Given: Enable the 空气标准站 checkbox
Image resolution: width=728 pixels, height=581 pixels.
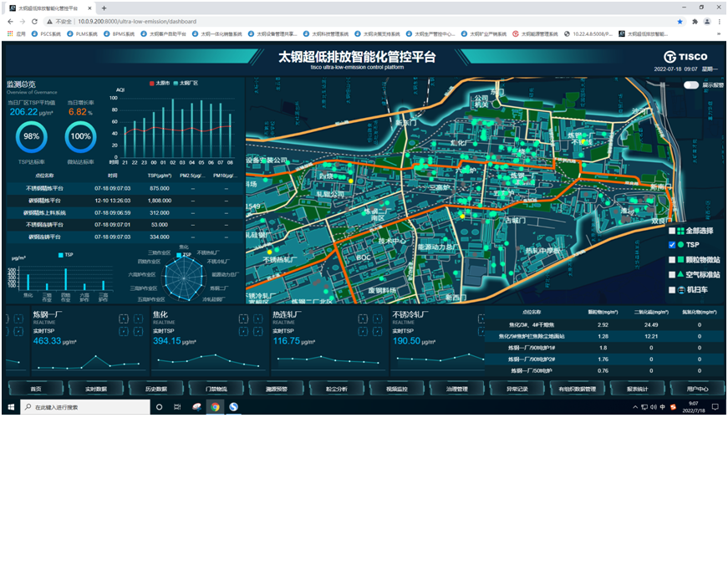Looking at the screenshot, I should [x=672, y=274].
